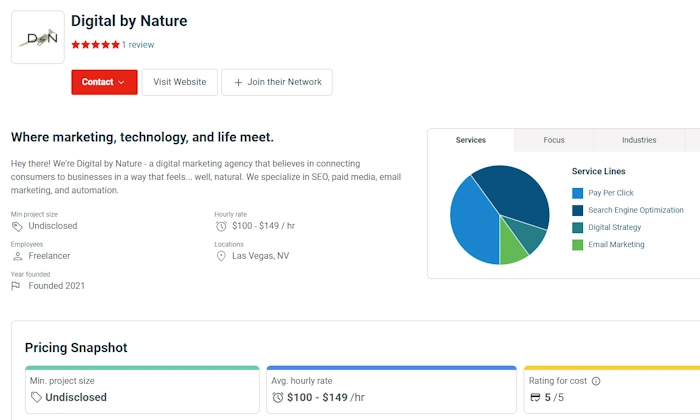Open the 1 review link

point(138,45)
